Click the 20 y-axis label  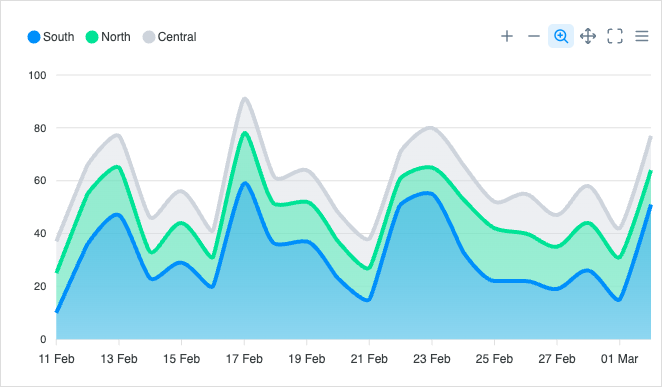point(40,286)
